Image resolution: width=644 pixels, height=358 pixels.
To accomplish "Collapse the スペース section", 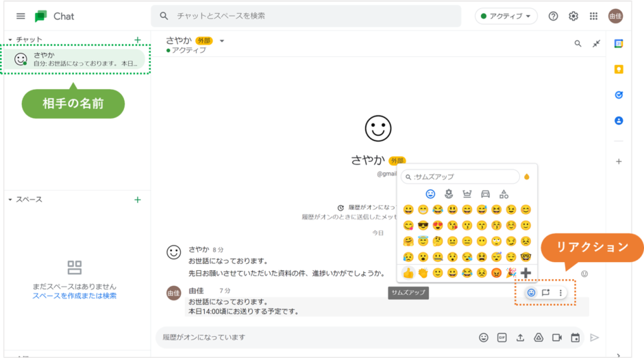I will tap(10, 200).
